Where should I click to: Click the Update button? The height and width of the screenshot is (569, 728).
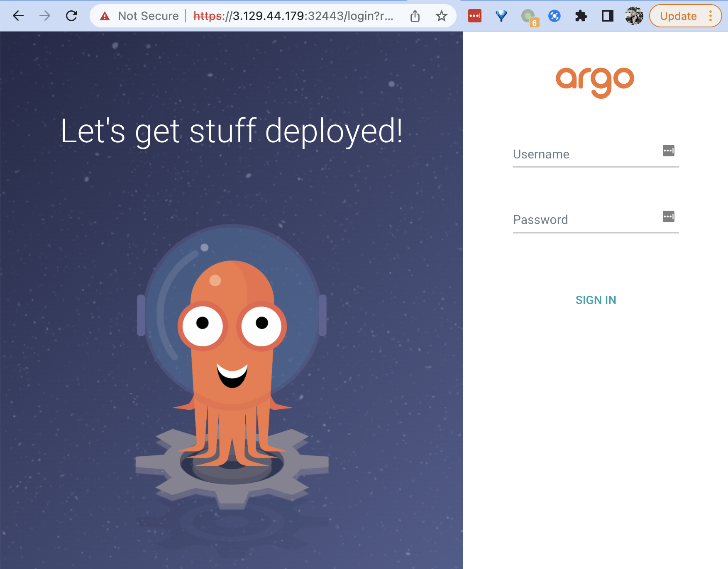678,16
